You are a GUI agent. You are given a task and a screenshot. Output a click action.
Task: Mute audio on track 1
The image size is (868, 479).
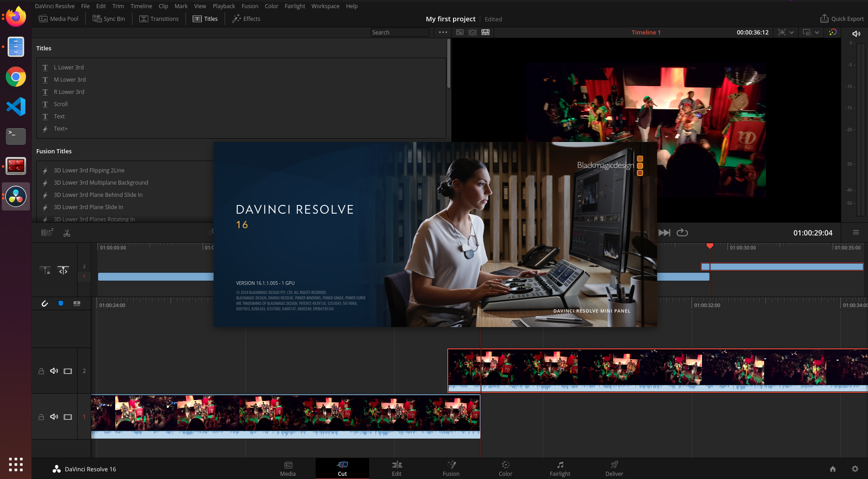coord(54,417)
